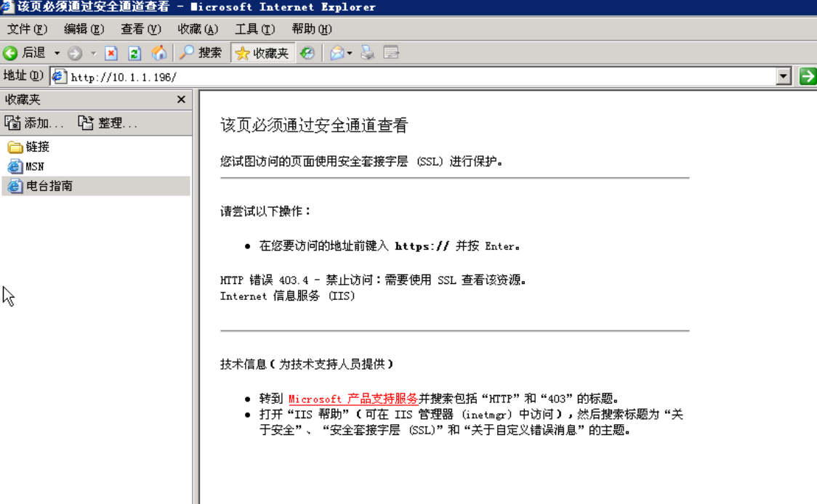Open the History clock icon
Viewport: 817px width, 504px height.
[x=307, y=53]
